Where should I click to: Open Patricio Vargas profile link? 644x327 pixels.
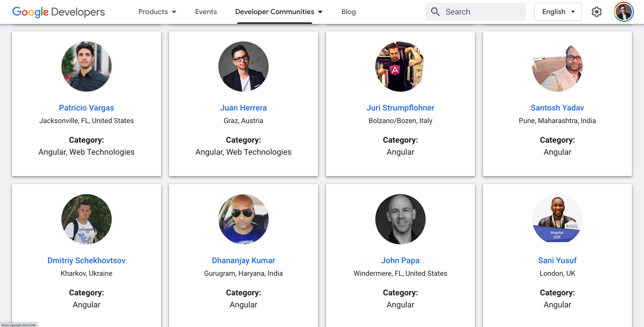[x=86, y=108]
